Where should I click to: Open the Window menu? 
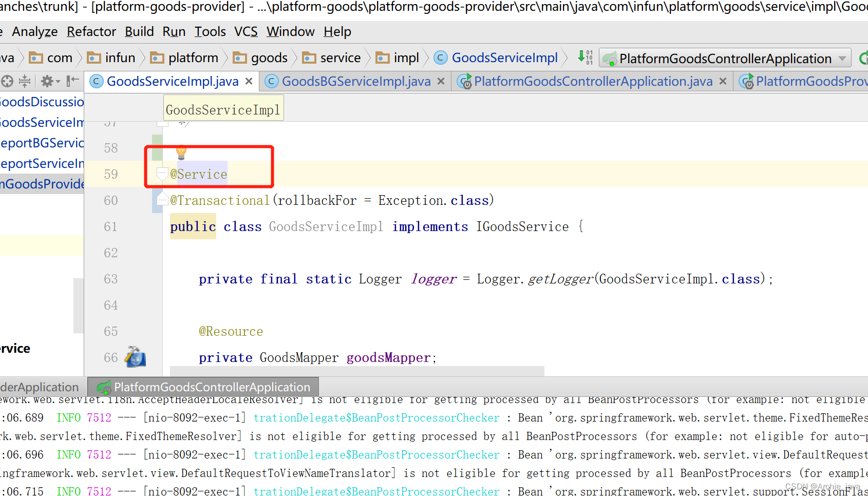(290, 32)
